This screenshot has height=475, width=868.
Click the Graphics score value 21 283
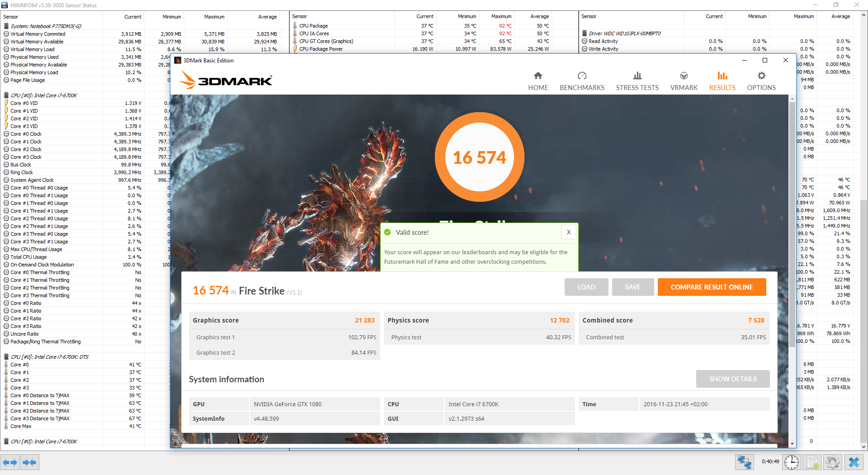pos(364,320)
